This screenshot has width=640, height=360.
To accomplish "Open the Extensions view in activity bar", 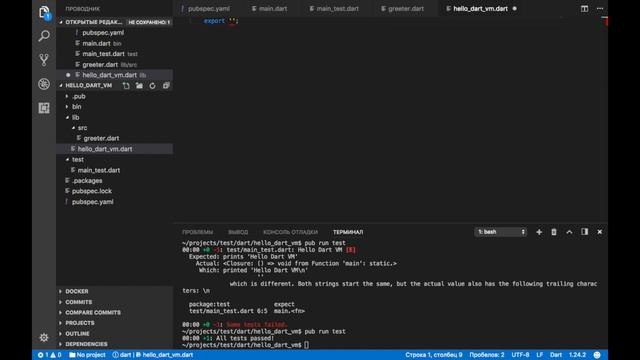I will click(x=44, y=108).
